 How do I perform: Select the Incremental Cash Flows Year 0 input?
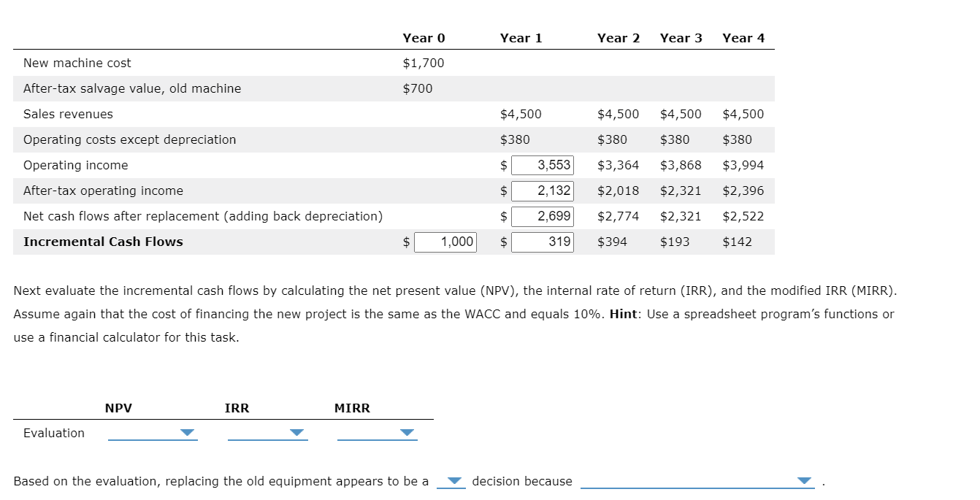click(x=445, y=242)
